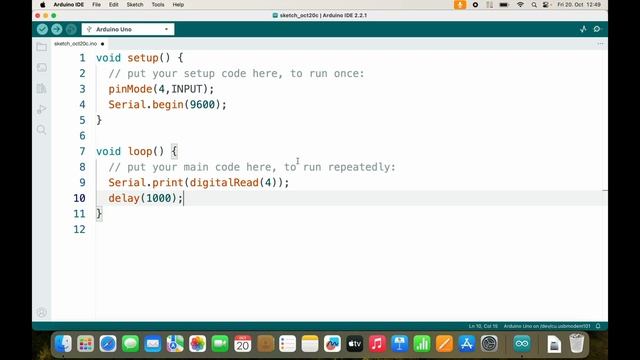Click the battery icon in menu bar
640x360 pixels.
[504, 5]
